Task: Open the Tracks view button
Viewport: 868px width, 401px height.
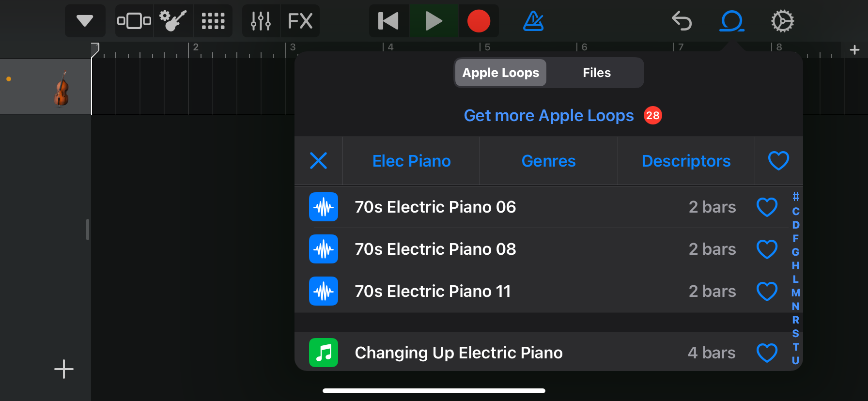Action: pos(134,21)
